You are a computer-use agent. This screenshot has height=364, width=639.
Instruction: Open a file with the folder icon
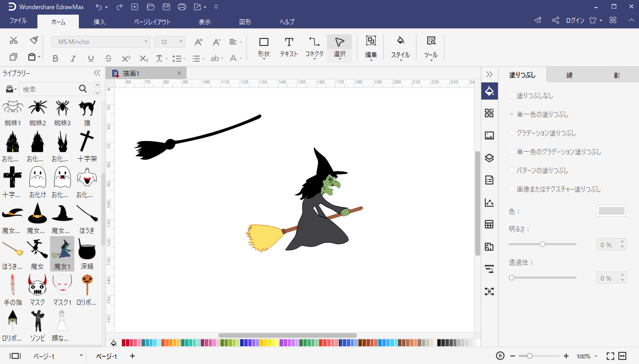click(x=151, y=7)
